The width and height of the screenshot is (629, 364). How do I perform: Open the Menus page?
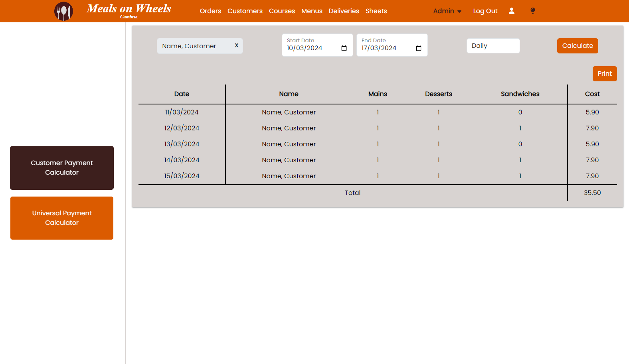(312, 11)
